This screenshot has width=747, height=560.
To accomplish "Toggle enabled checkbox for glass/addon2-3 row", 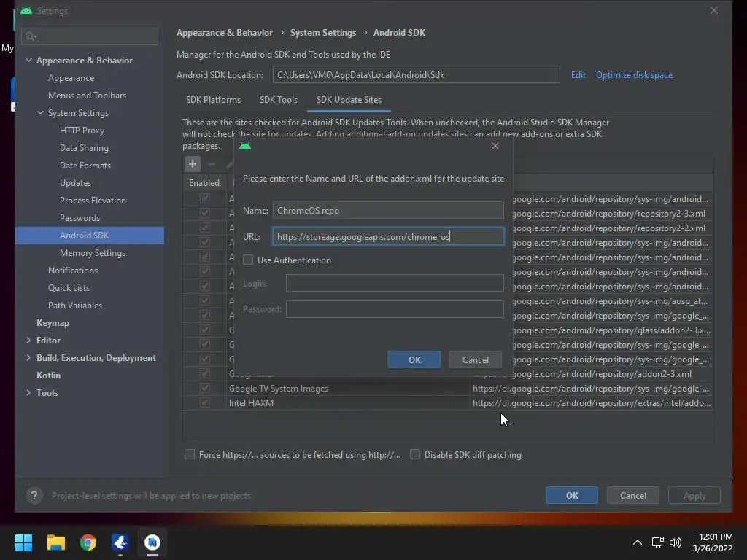I will 205,330.
